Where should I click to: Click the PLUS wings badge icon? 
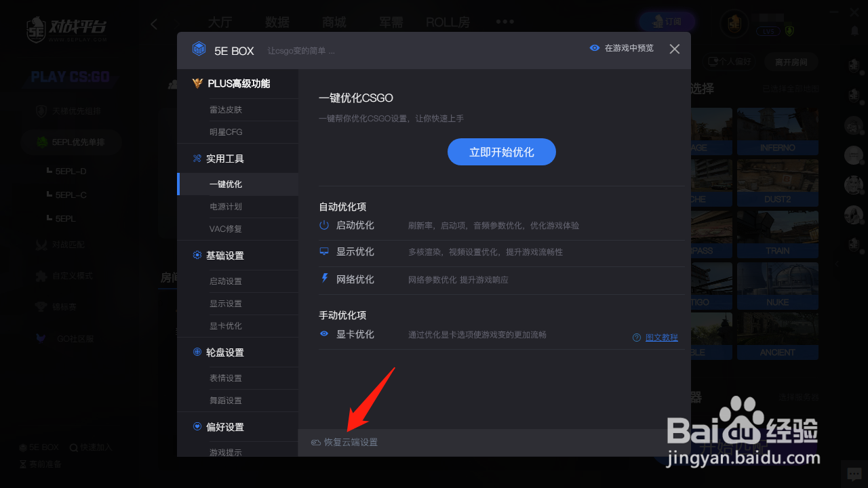(197, 83)
